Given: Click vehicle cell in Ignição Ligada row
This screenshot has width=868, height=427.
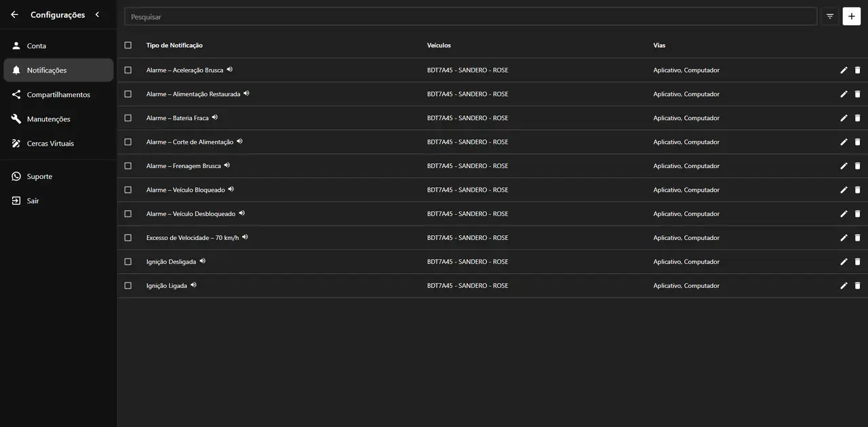Looking at the screenshot, I should [x=467, y=286].
